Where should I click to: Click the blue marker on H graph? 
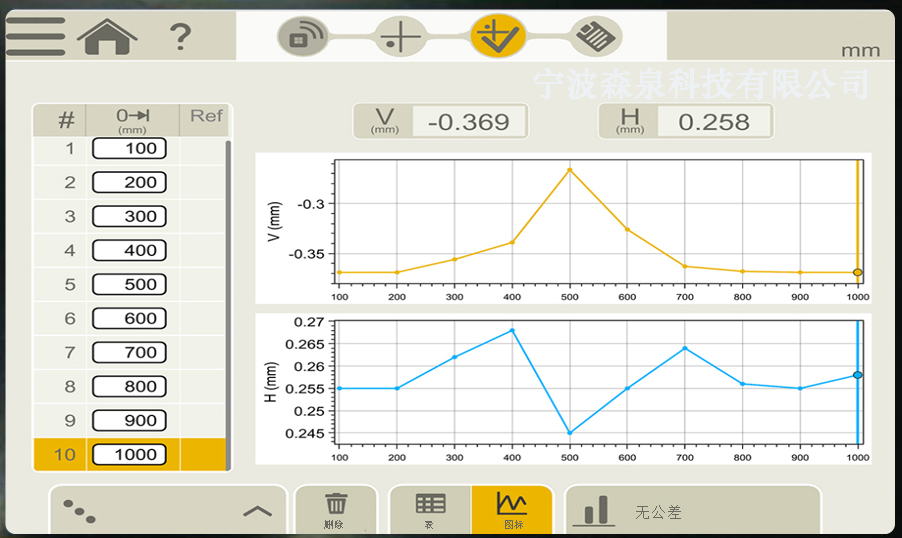click(x=857, y=375)
